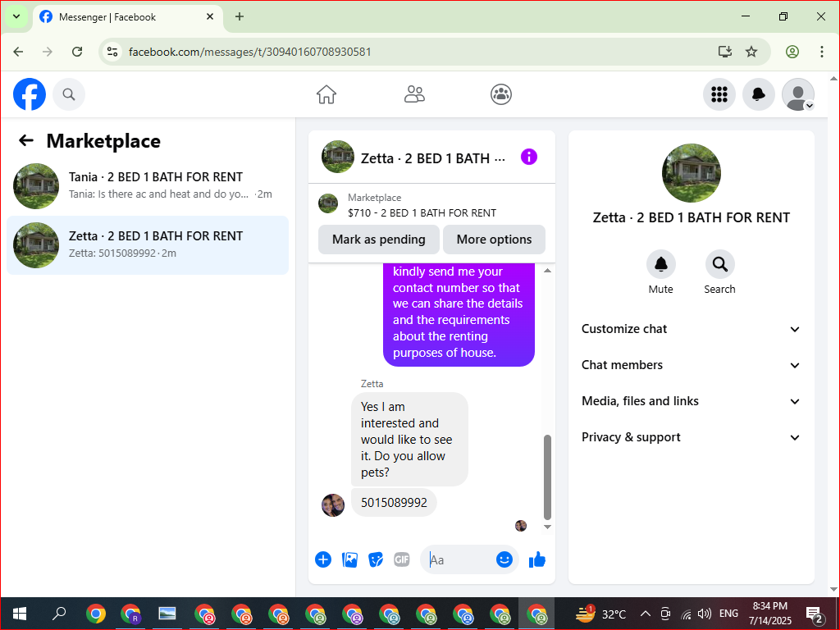Click the purple sent message bubble
The height and width of the screenshot is (630, 840).
tap(459, 314)
